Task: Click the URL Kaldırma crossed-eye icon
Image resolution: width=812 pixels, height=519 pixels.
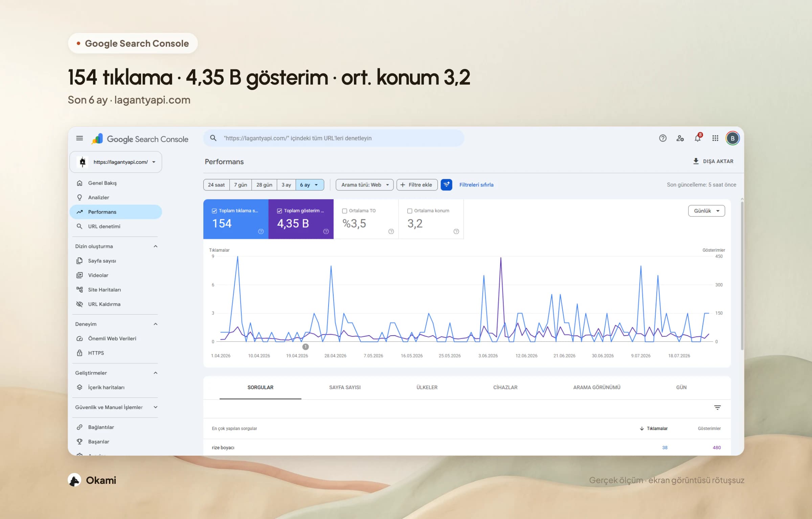Action: 80,304
